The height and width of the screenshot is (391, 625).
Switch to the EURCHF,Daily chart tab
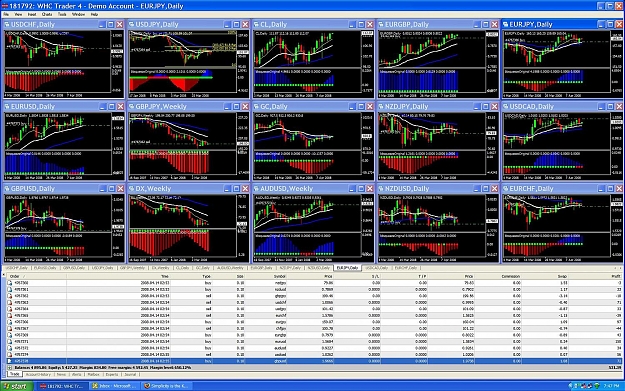point(406,268)
